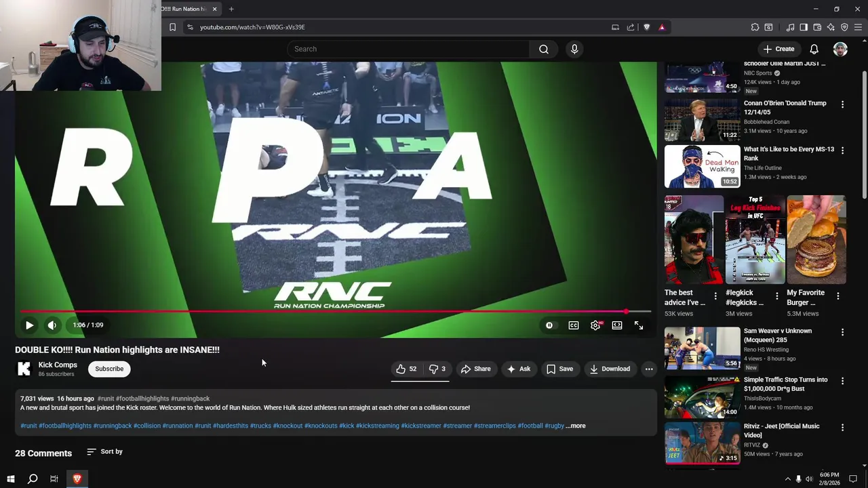This screenshot has height=488, width=868.
Task: Open the more actions menu beside Download
Action: coord(649,369)
